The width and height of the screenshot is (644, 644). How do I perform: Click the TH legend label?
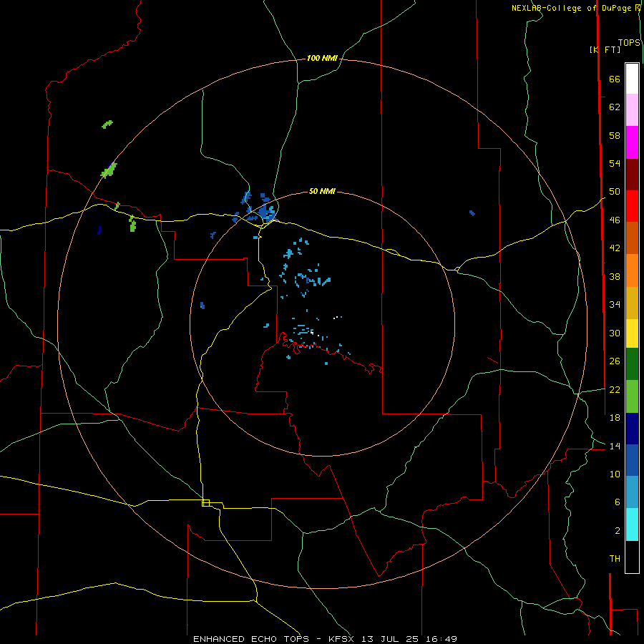point(615,559)
